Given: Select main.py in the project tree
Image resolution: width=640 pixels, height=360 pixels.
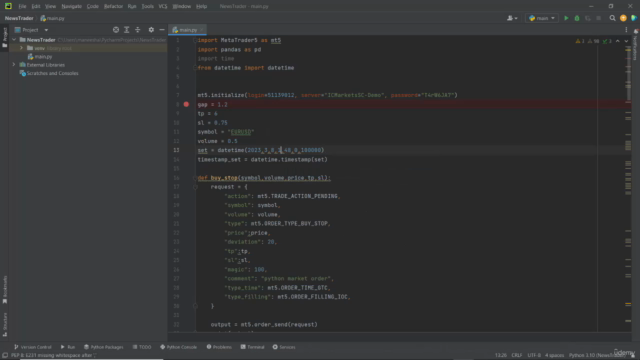Looking at the screenshot, I should point(43,57).
